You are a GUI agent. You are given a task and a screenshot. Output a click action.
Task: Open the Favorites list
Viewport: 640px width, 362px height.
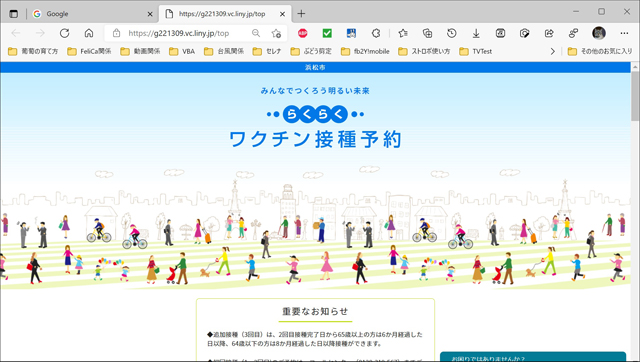pyautogui.click(x=403, y=33)
